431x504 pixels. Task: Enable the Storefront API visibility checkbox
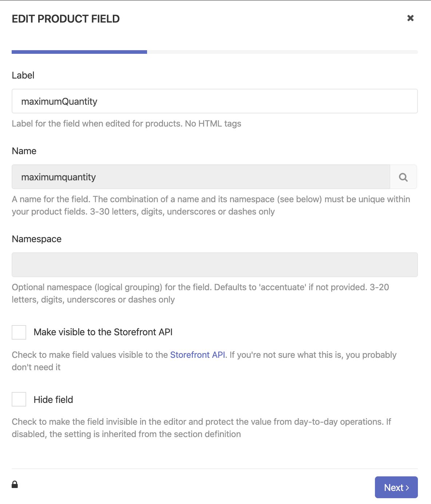[19, 332]
